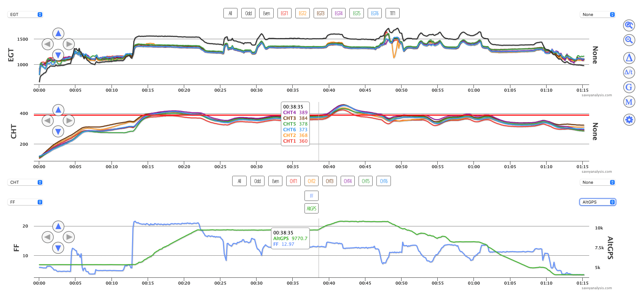Open EGT chart secondary None dropdown
Image resolution: width=644 pixels, height=293 pixels.
point(598,14)
